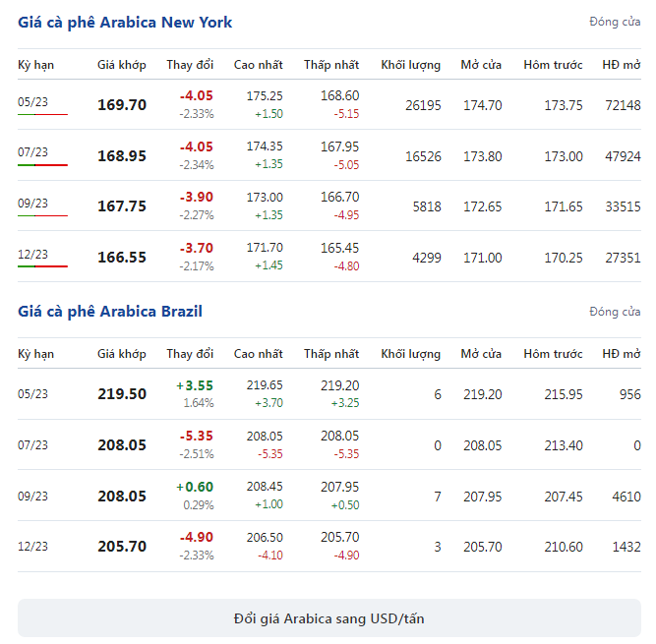Click the range bar under New York 05/23
Screen dimensions: 656x644
click(42, 114)
